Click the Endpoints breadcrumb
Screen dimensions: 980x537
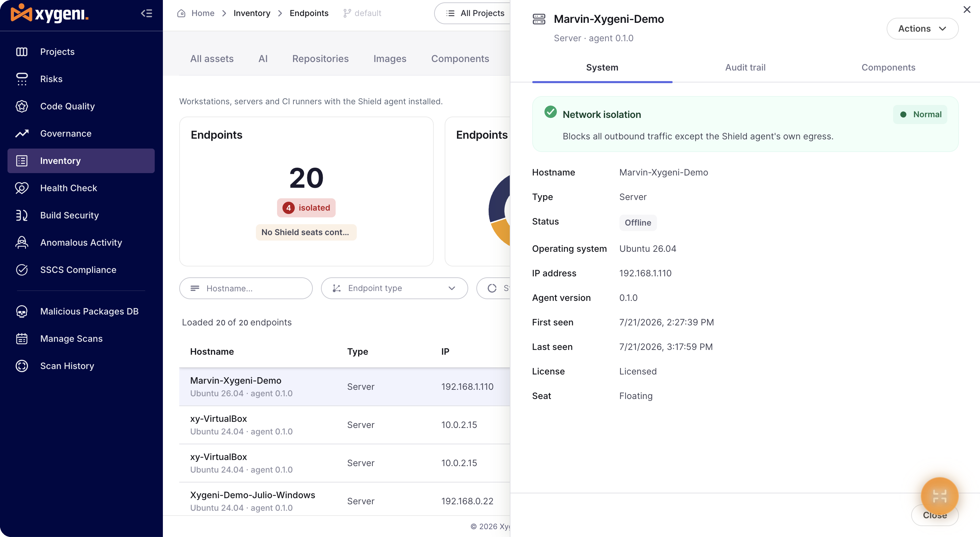point(309,13)
